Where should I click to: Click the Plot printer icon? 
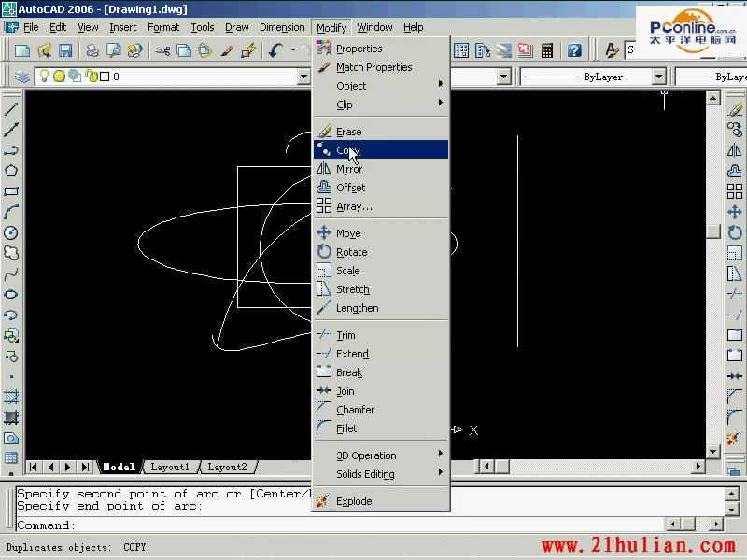click(92, 50)
